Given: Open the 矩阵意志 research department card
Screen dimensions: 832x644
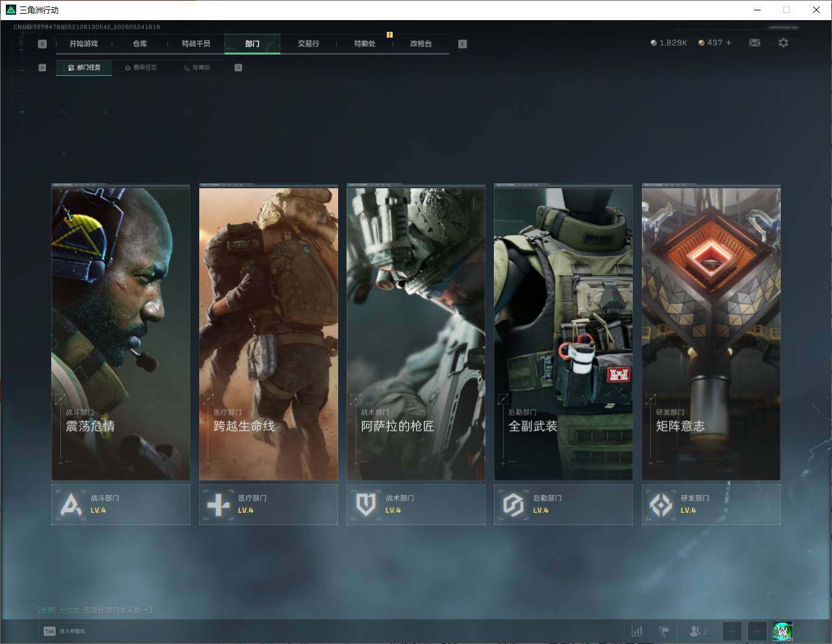Looking at the screenshot, I should coord(711,332).
